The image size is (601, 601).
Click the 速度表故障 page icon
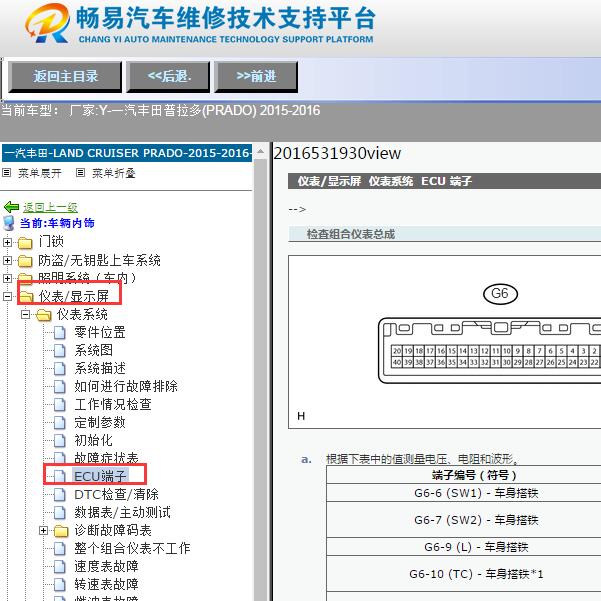click(59, 567)
